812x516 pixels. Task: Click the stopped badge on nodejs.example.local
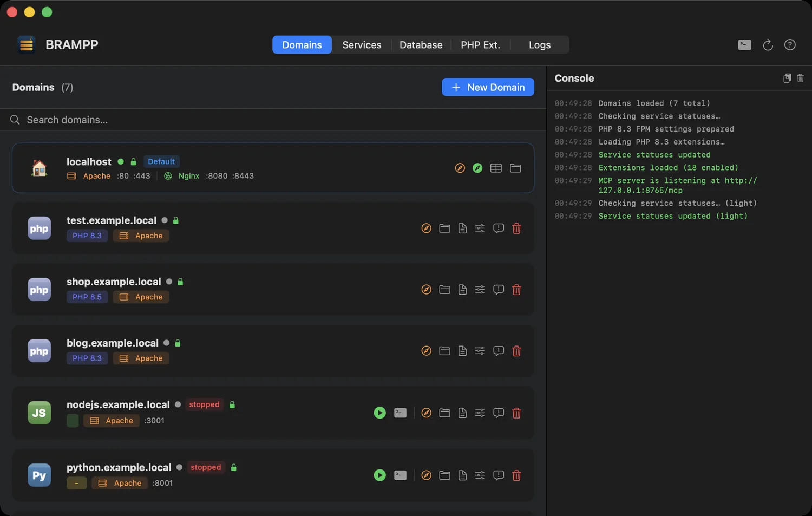coord(205,404)
